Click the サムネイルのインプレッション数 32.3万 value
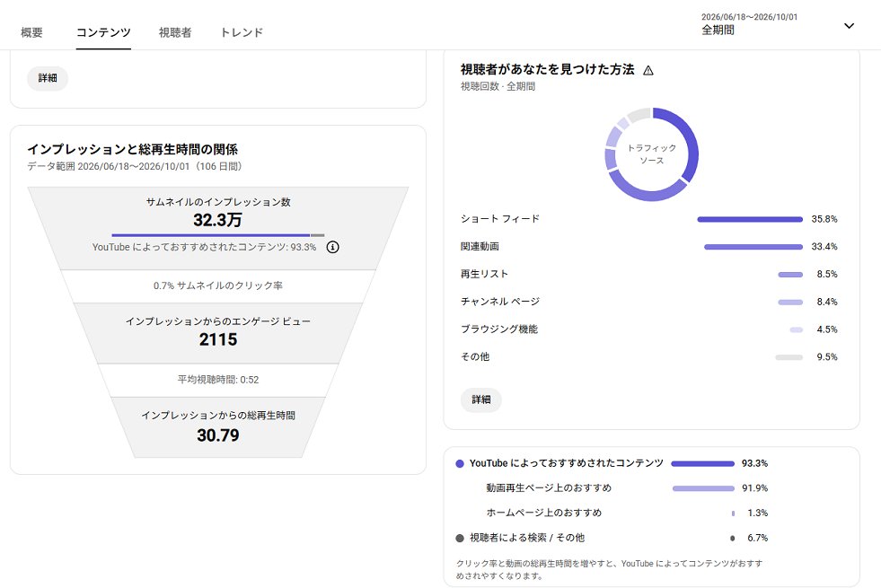The image size is (881, 588). (218, 220)
